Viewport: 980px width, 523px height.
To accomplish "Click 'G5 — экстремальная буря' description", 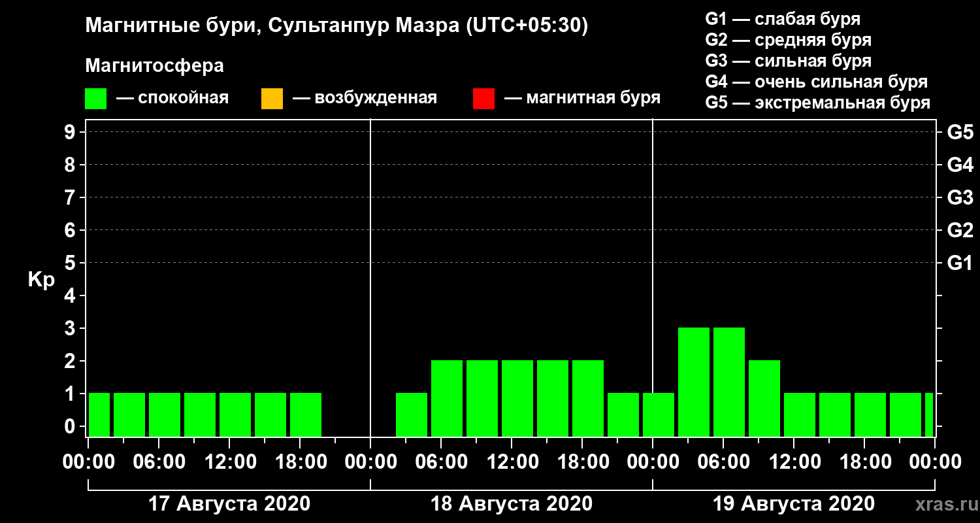I will [818, 103].
